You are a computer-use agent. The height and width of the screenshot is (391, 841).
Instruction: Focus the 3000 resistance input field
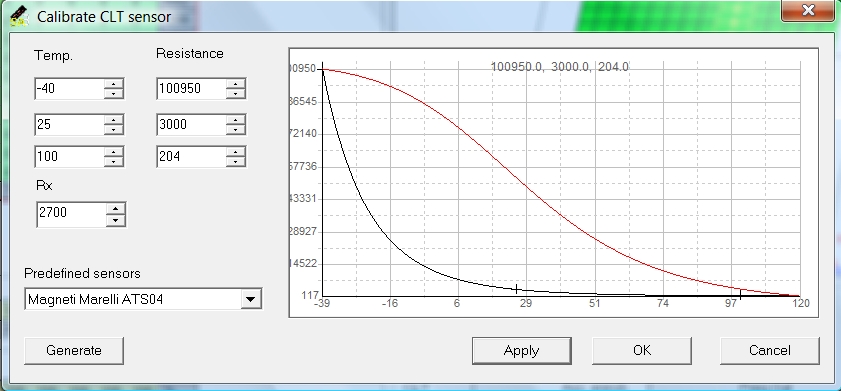(x=191, y=124)
